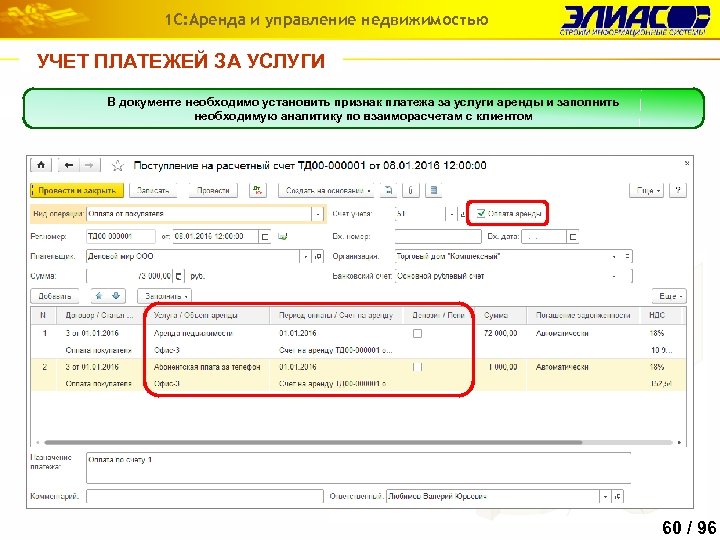The image size is (720, 540).
Task: Click Рег. номер input field
Action: (x=121, y=236)
